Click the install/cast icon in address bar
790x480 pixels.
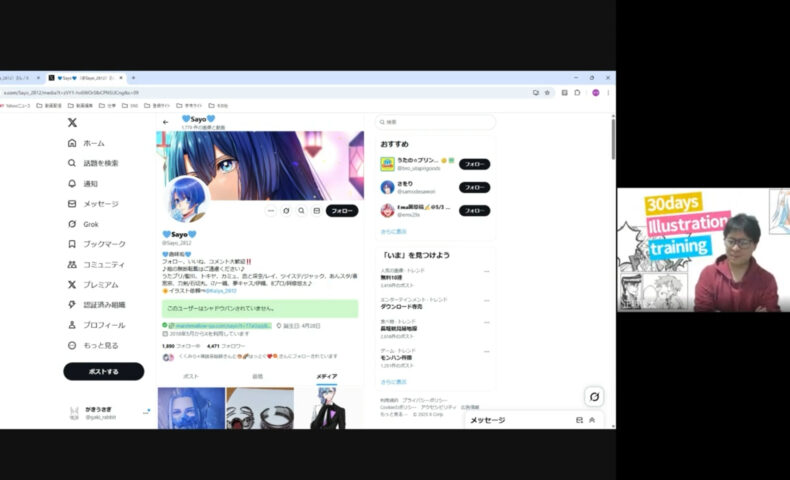coord(536,93)
